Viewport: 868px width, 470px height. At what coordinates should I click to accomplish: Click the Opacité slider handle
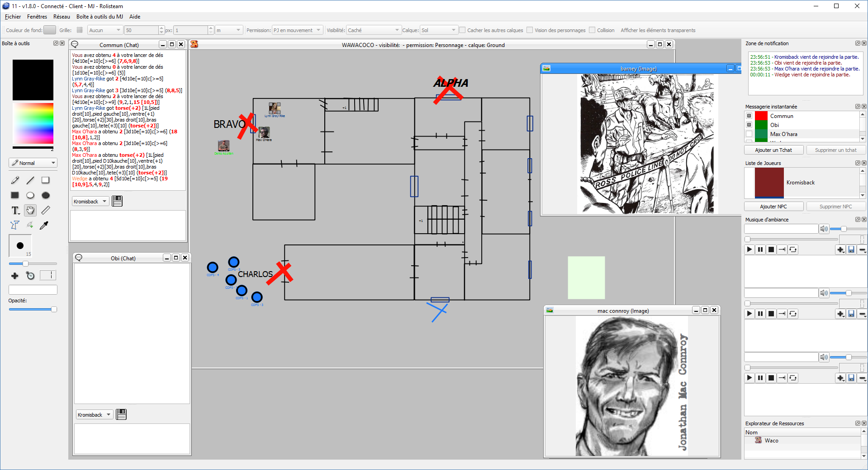point(54,310)
